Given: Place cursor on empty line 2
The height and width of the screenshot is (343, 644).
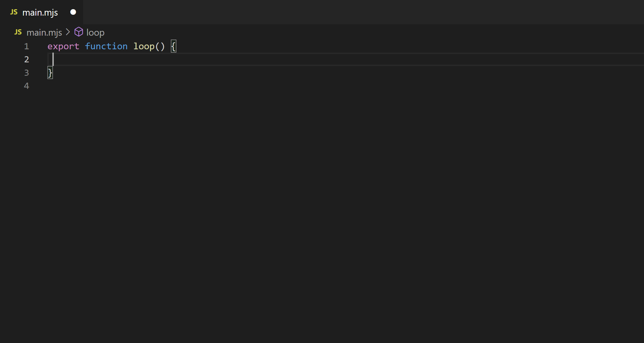Looking at the screenshot, I should coord(346,59).
